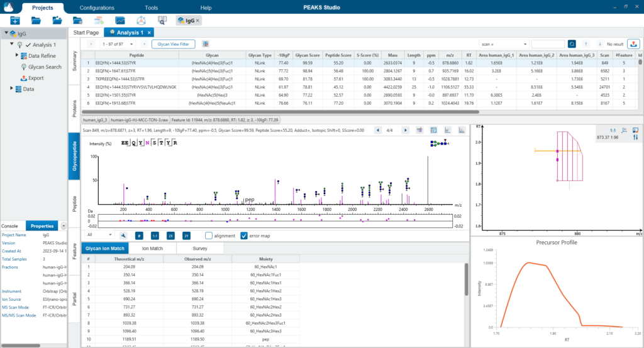
Task: Open the Console tab
Action: pyautogui.click(x=10, y=226)
